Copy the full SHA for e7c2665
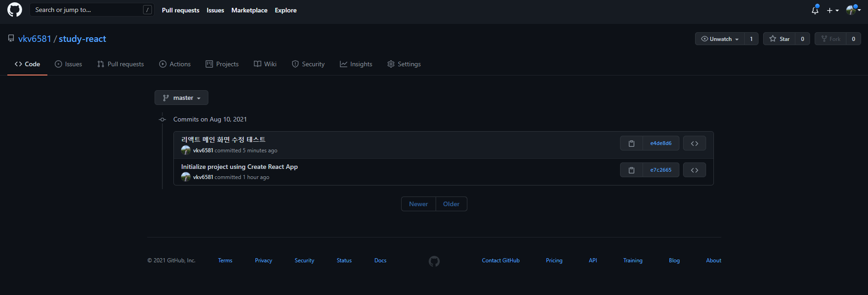 pos(632,170)
